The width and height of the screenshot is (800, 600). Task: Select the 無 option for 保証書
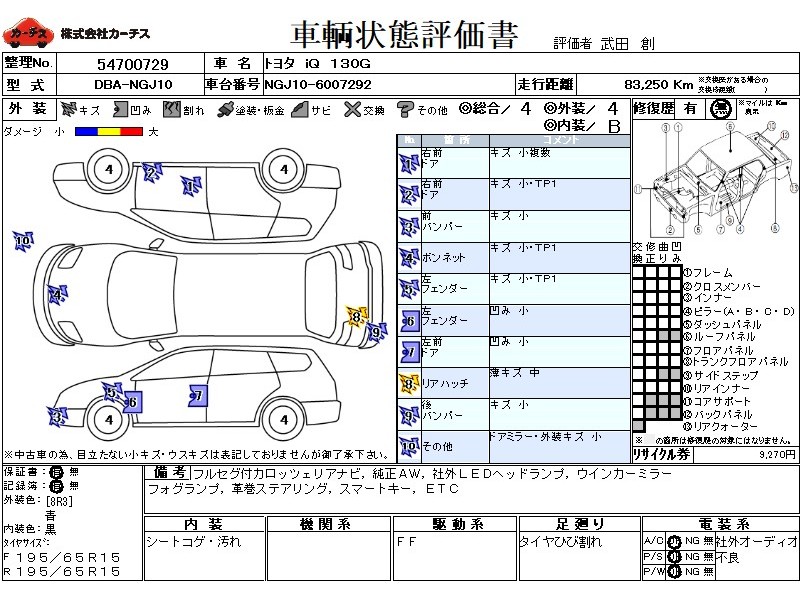click(74, 472)
